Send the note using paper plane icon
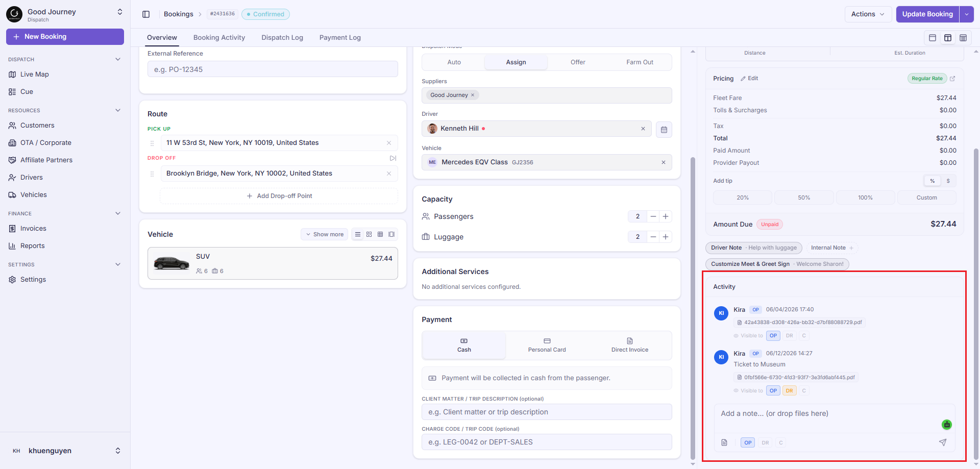Screen dimensions: 980x469 943,442
